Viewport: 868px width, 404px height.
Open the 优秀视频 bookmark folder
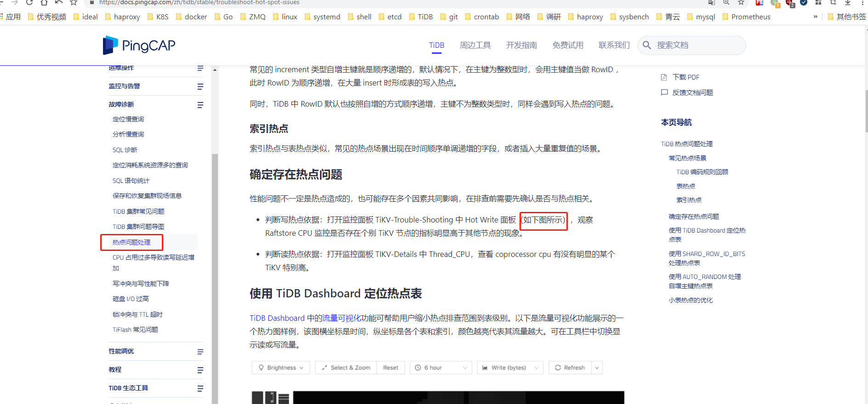[x=47, y=17]
